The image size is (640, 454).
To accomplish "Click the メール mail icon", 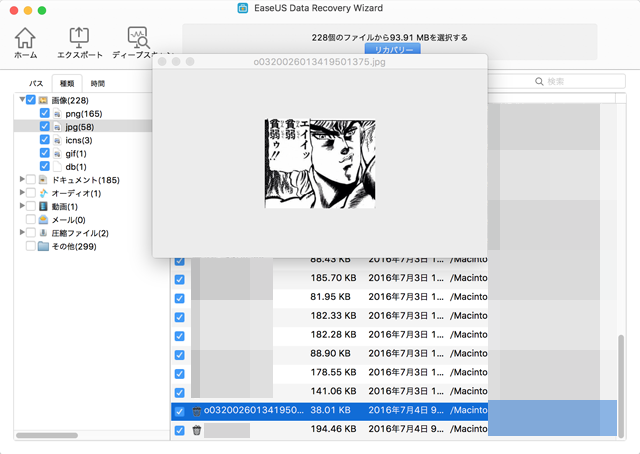I will 43,220.
